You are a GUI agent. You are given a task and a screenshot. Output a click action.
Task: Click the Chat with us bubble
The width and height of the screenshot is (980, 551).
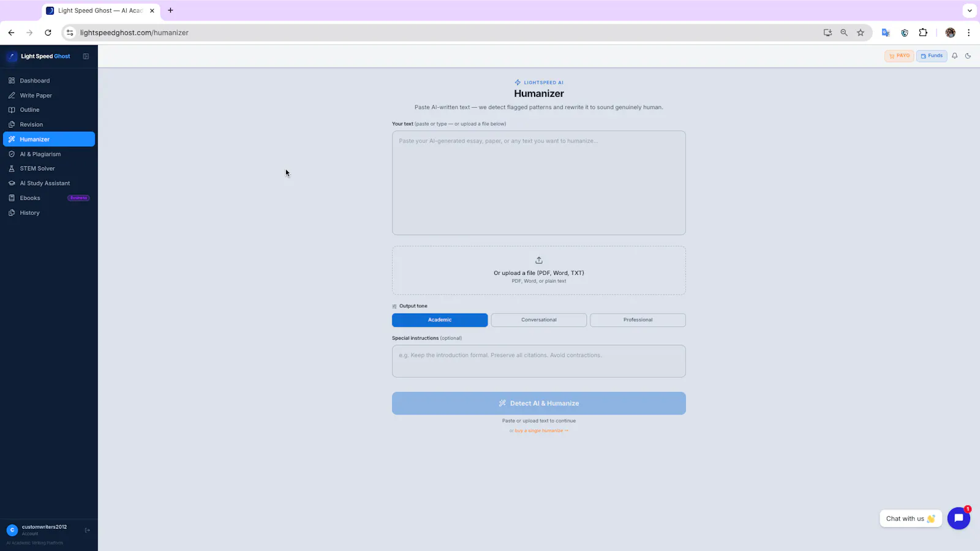(x=911, y=519)
